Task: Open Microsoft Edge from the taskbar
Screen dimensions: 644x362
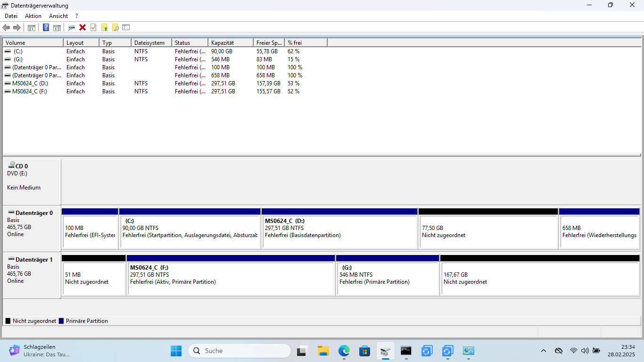Action: 344,351
